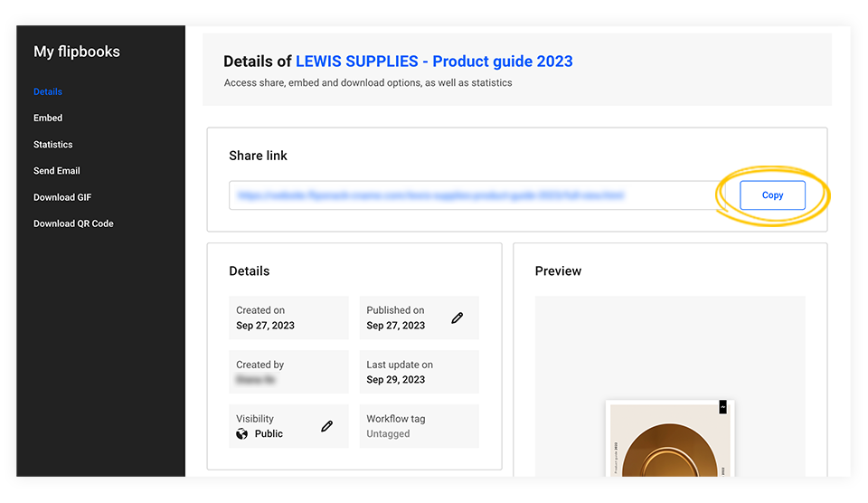
Task: Select Send Email in the sidebar
Action: click(57, 171)
